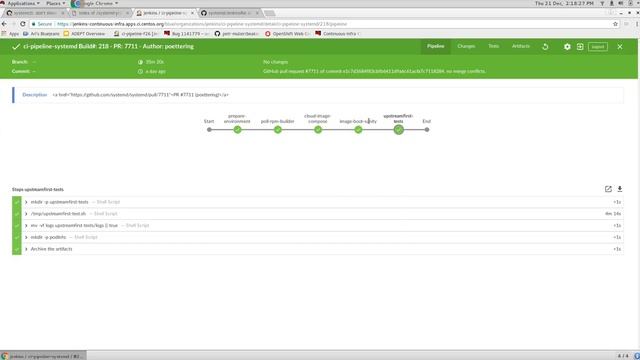Select the cloud-image-compose stage node
The height and width of the screenshot is (360, 640).
tap(318, 130)
